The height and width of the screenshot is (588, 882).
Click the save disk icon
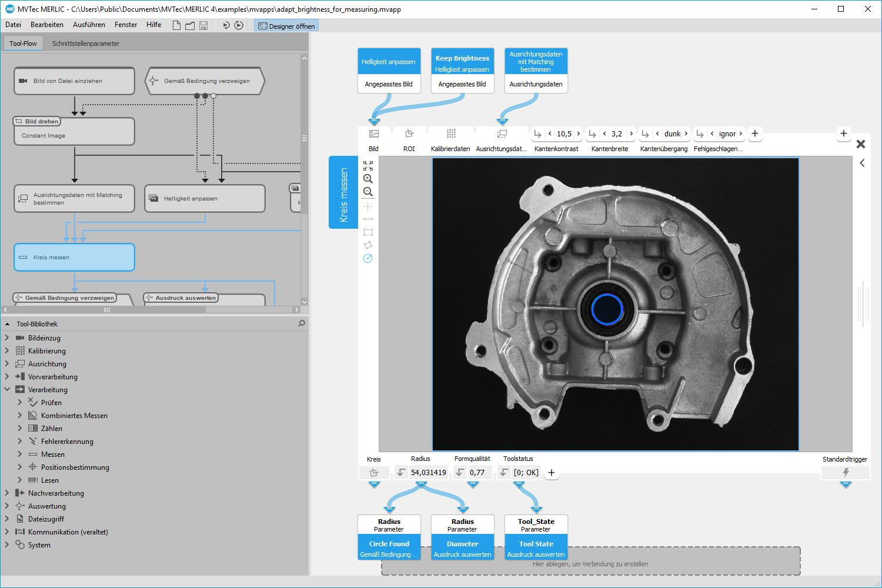[203, 25]
